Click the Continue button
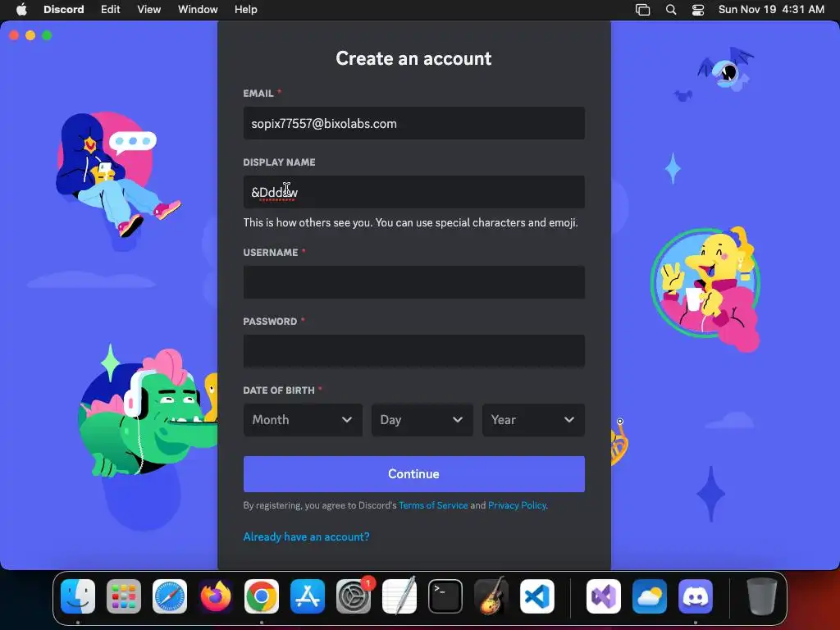 click(x=414, y=474)
